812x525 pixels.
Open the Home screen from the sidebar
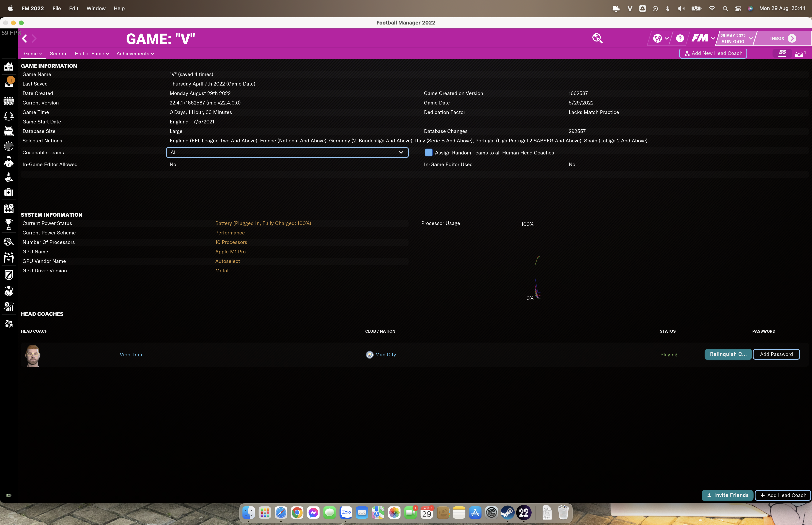[8, 66]
